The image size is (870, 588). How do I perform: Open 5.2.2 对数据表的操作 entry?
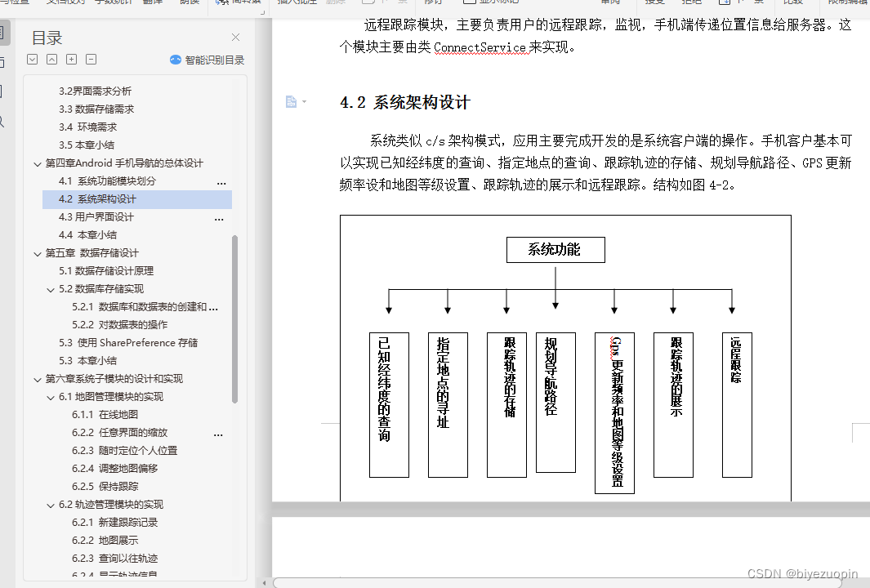(x=120, y=325)
